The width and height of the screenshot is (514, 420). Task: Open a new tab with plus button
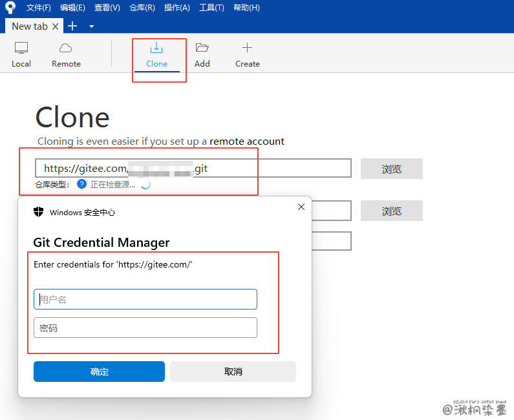click(x=72, y=26)
